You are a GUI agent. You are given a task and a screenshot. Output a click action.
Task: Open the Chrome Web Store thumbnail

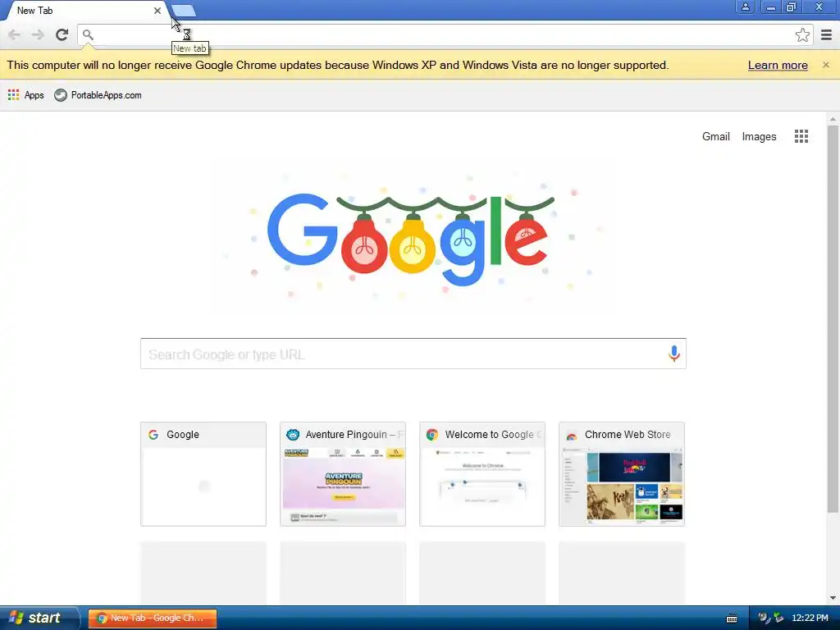[x=622, y=473]
